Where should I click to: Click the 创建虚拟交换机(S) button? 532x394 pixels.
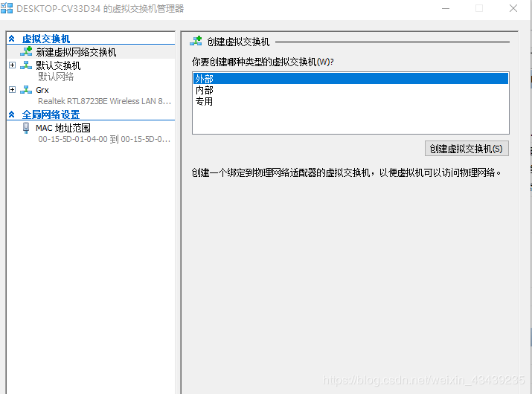pyautogui.click(x=467, y=149)
